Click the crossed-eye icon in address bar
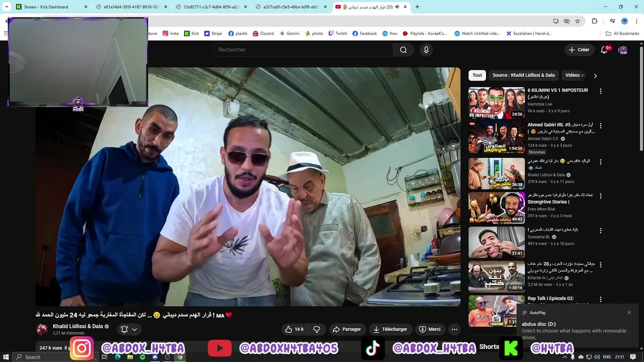This screenshot has width=644, height=362. pyautogui.click(x=567, y=21)
